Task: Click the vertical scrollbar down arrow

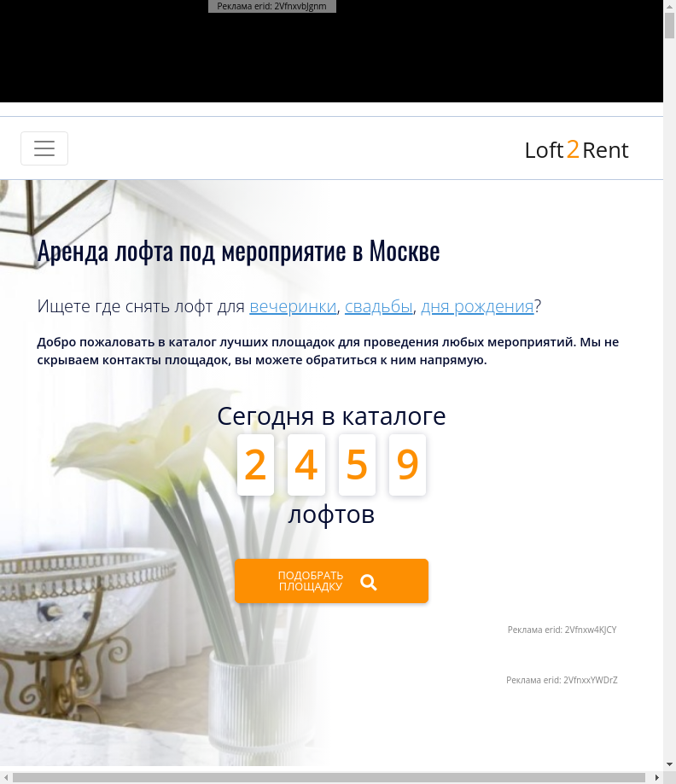Action: point(669,764)
